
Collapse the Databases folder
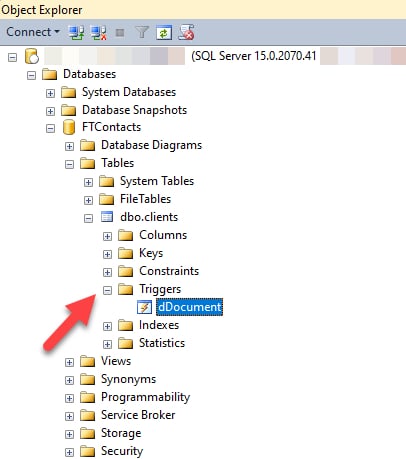pos(31,75)
